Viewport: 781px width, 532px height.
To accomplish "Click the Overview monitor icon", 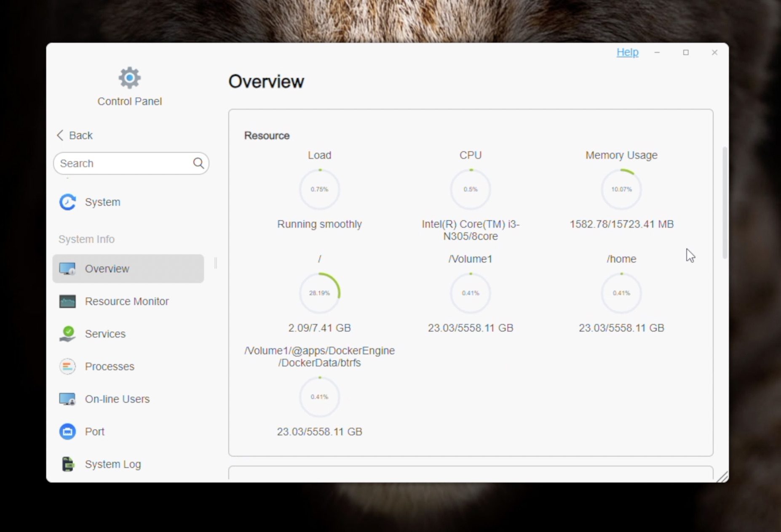I will coord(67,269).
